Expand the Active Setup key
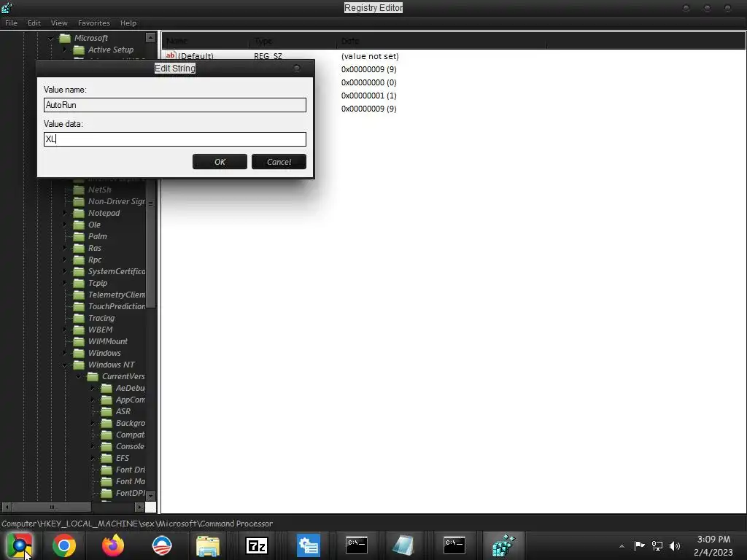The width and height of the screenshot is (747, 560). pyautogui.click(x=65, y=50)
